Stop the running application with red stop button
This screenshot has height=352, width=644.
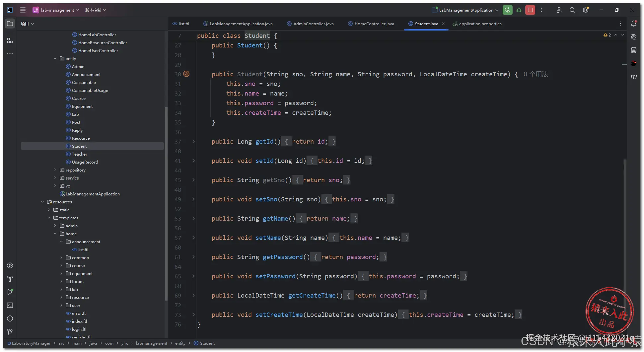click(x=530, y=10)
